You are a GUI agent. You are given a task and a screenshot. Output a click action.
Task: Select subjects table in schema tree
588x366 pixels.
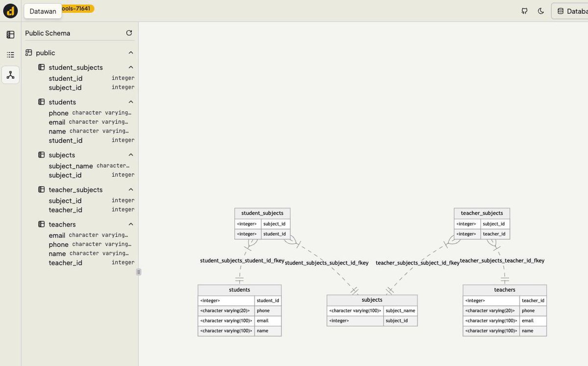point(62,155)
